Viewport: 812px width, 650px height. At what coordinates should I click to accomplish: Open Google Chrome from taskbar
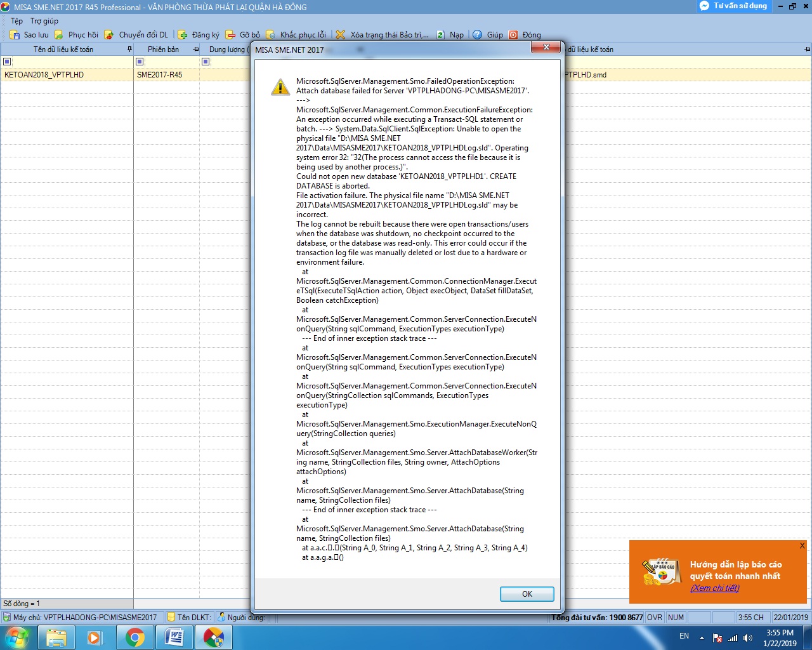[x=134, y=637]
